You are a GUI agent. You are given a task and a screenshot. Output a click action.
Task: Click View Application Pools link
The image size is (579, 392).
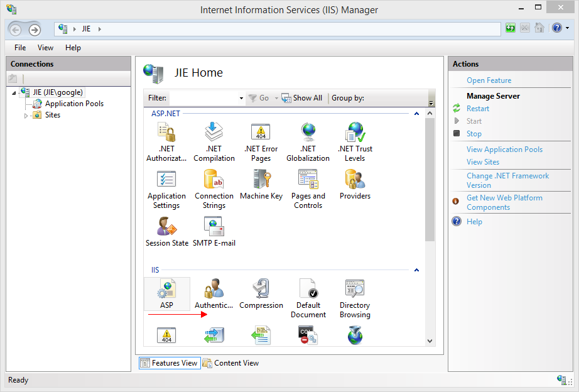pyautogui.click(x=504, y=150)
